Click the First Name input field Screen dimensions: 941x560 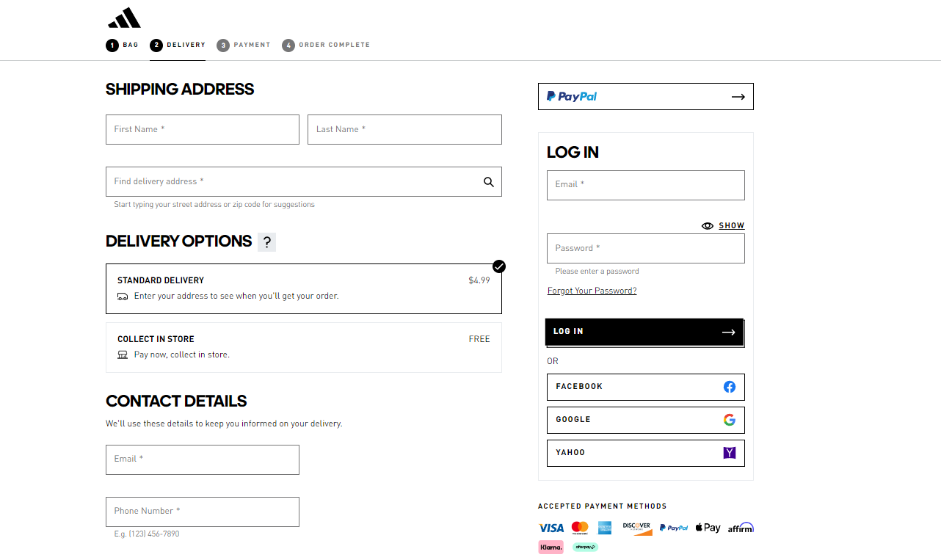point(203,129)
